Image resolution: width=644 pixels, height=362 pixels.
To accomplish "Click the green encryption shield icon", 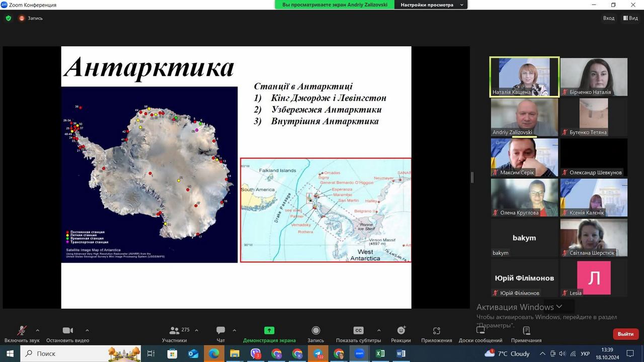I will click(9, 18).
